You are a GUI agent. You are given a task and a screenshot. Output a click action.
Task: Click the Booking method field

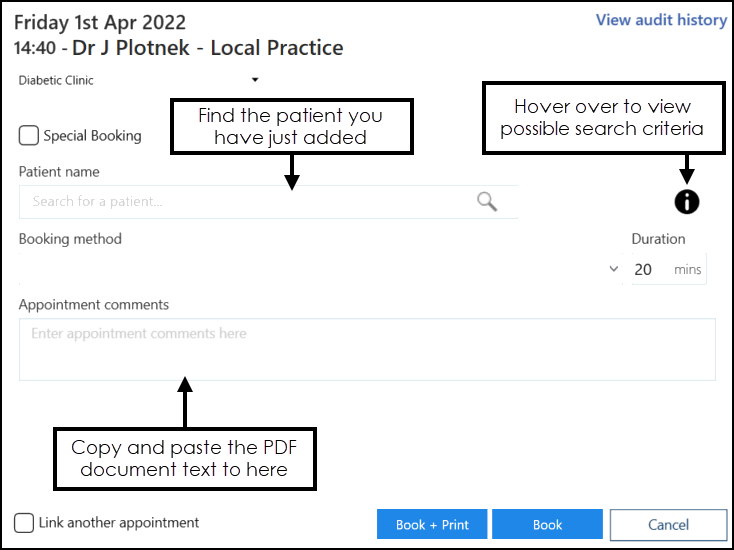click(310, 269)
